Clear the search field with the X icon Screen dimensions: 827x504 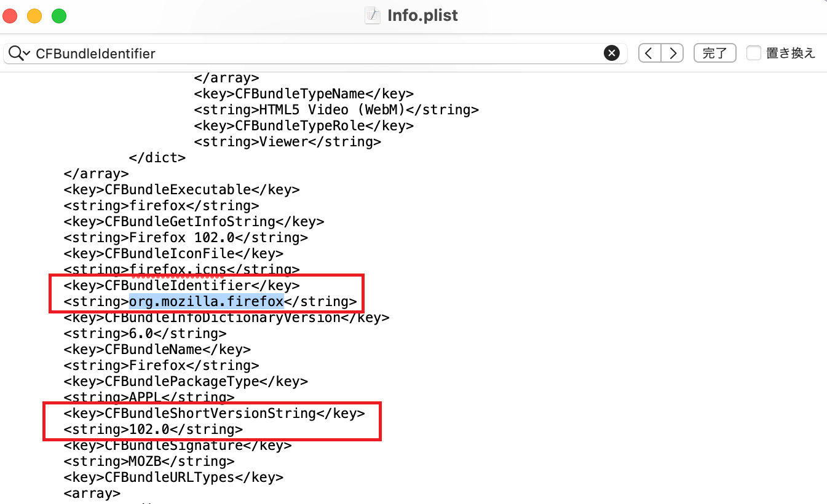(x=611, y=53)
